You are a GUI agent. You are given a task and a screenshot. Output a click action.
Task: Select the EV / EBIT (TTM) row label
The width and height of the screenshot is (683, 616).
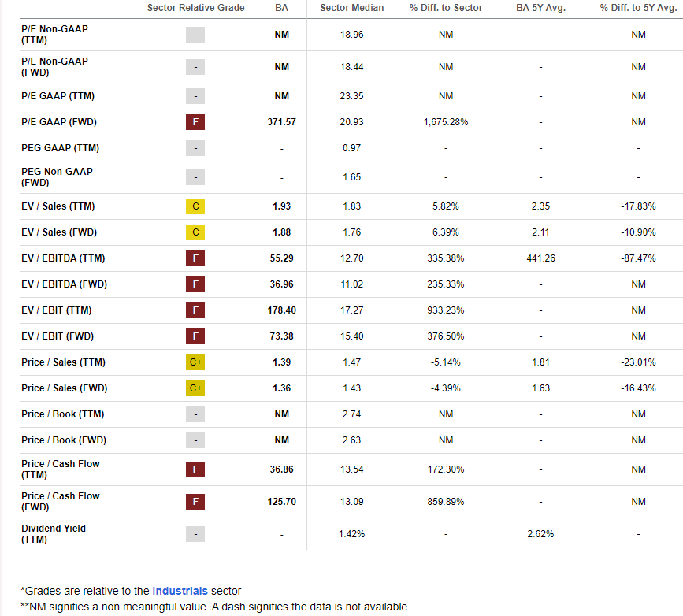(x=56, y=310)
